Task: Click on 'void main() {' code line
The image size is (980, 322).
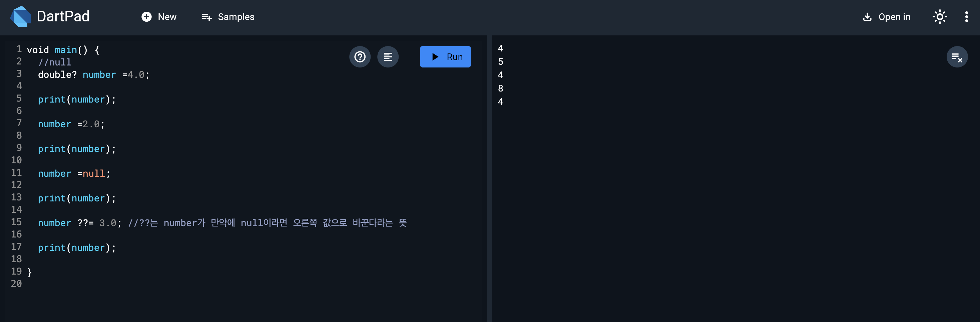Action: coord(63,50)
